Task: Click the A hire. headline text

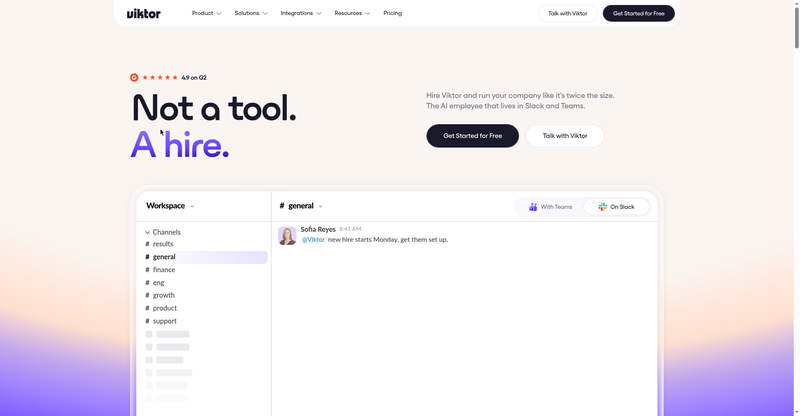Action: [x=180, y=144]
